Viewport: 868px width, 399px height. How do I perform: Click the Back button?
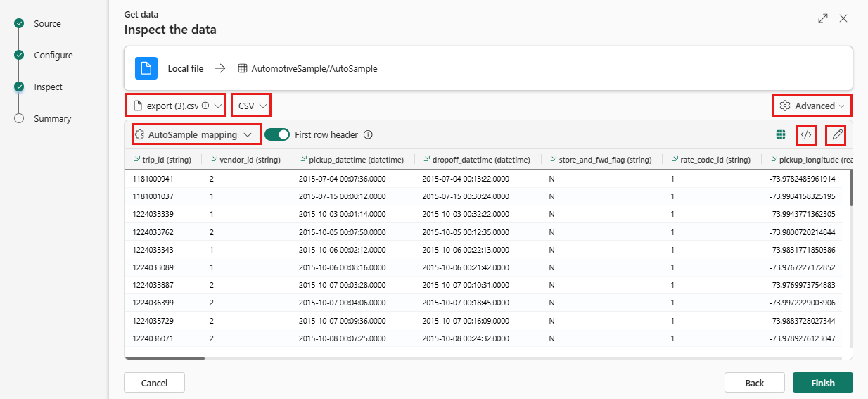tap(755, 383)
